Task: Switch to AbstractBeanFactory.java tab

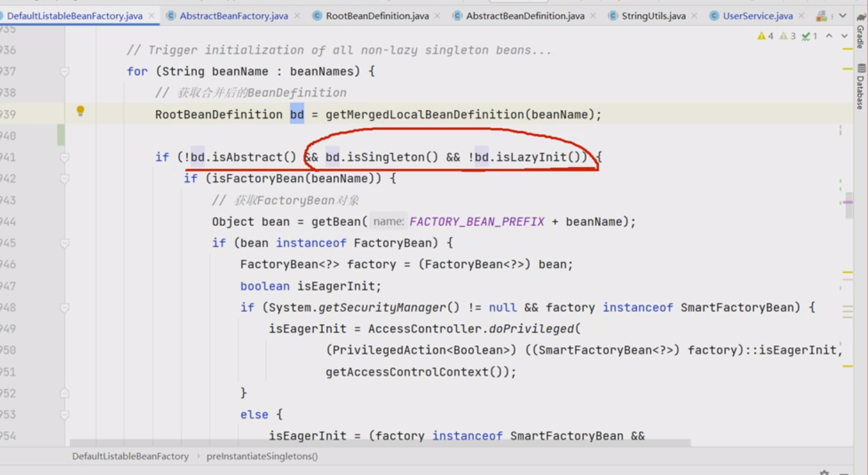Action: tap(234, 16)
